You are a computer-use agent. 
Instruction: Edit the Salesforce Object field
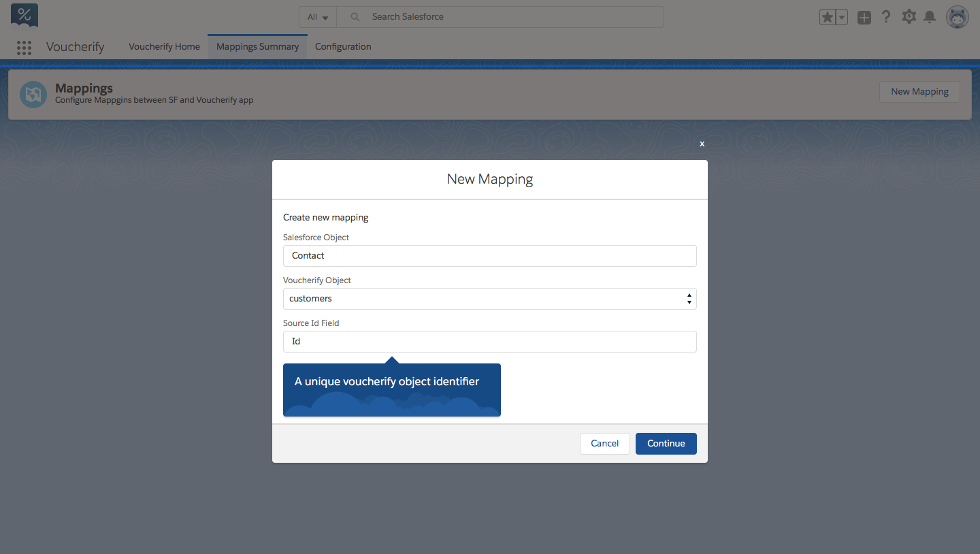(x=490, y=256)
